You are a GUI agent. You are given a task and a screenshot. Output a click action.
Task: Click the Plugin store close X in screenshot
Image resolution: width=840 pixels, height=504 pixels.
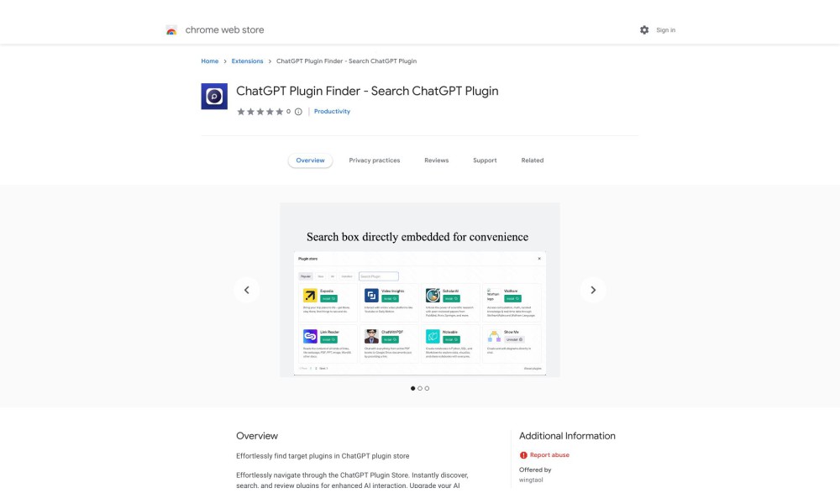539,259
